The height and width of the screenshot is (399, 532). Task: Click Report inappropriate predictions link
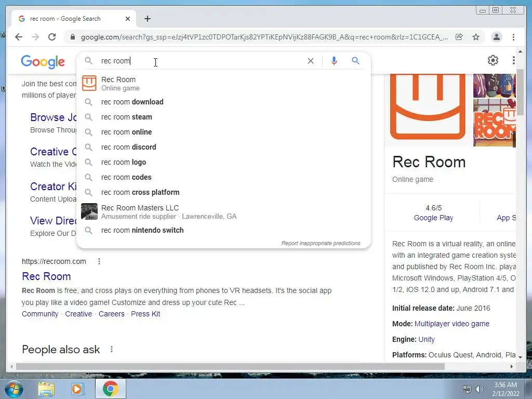coord(321,243)
